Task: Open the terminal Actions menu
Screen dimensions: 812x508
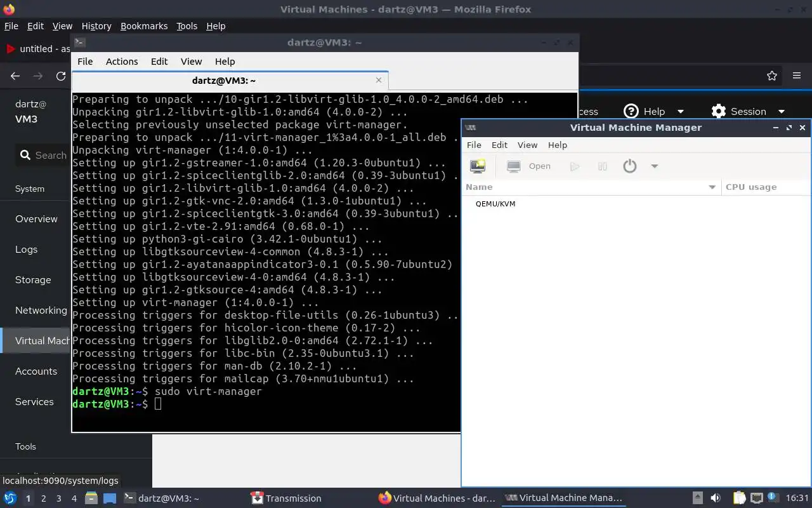Action: click(122, 62)
